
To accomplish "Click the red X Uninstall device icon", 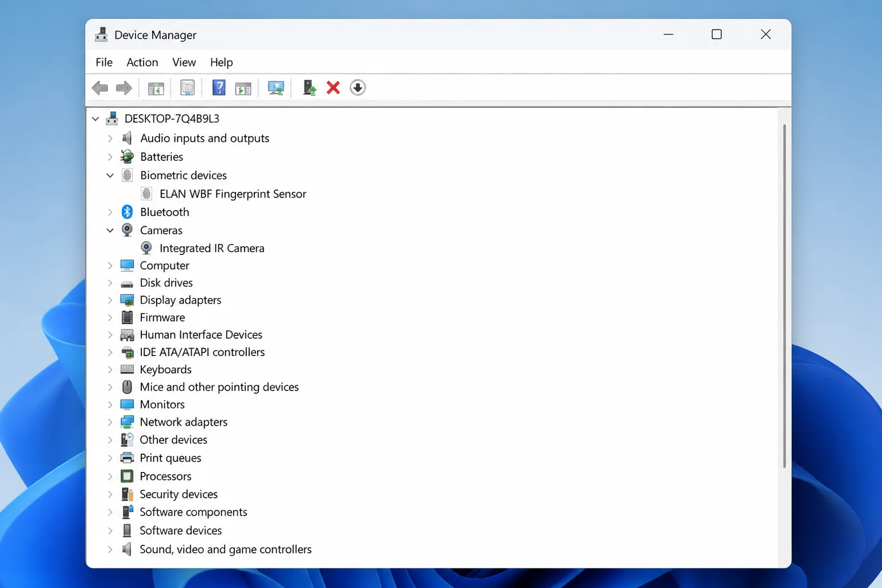I will [x=333, y=88].
